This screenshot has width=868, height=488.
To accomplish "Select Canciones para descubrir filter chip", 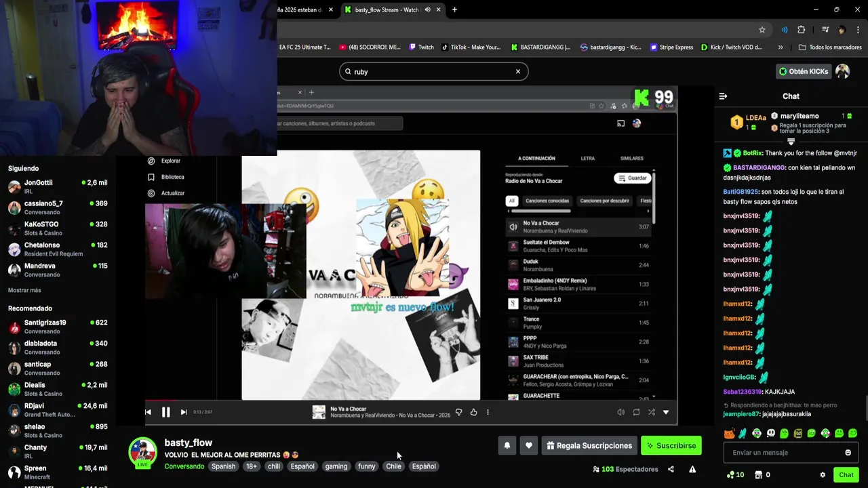I will (606, 201).
